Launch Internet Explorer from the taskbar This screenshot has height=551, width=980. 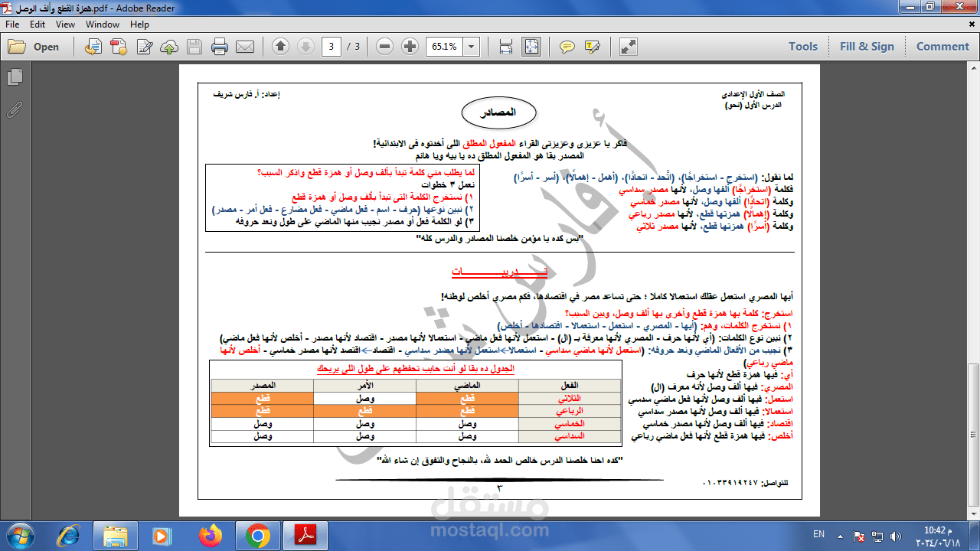[68, 535]
